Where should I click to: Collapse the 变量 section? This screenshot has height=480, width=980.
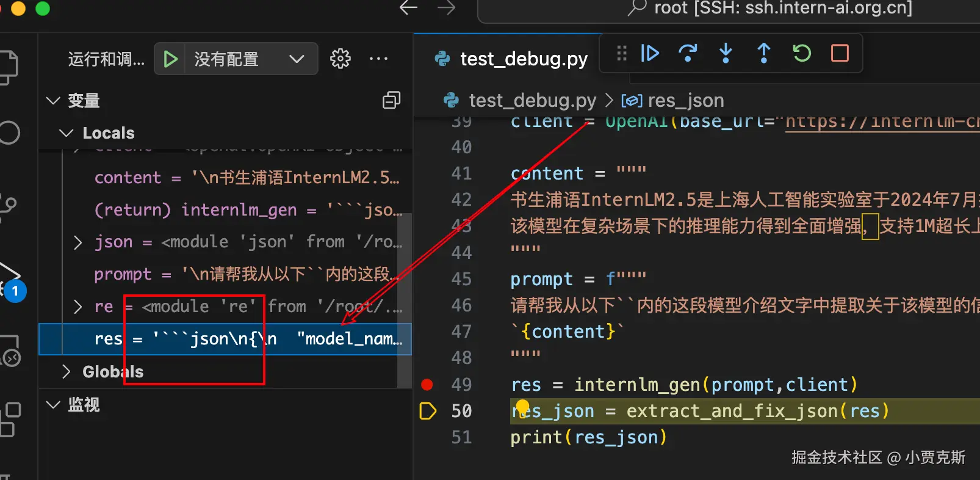(x=53, y=100)
